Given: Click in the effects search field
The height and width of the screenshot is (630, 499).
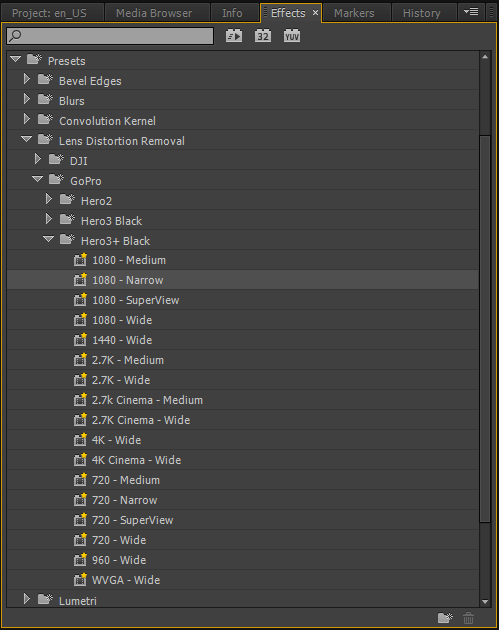Looking at the screenshot, I should [x=110, y=36].
